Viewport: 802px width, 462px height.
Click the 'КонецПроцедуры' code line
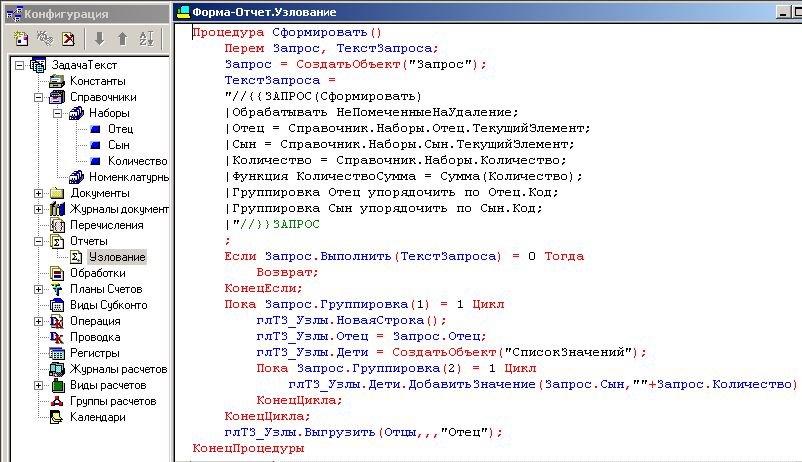point(248,448)
